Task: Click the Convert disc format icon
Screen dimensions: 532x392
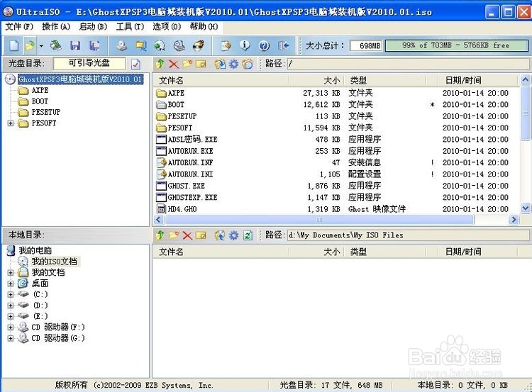Action: [160, 45]
